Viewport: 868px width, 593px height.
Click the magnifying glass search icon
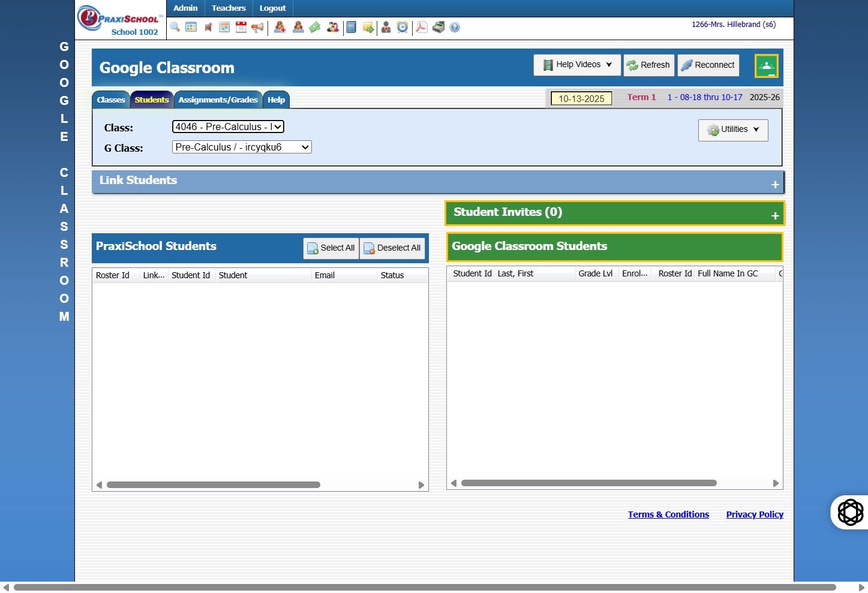(175, 27)
